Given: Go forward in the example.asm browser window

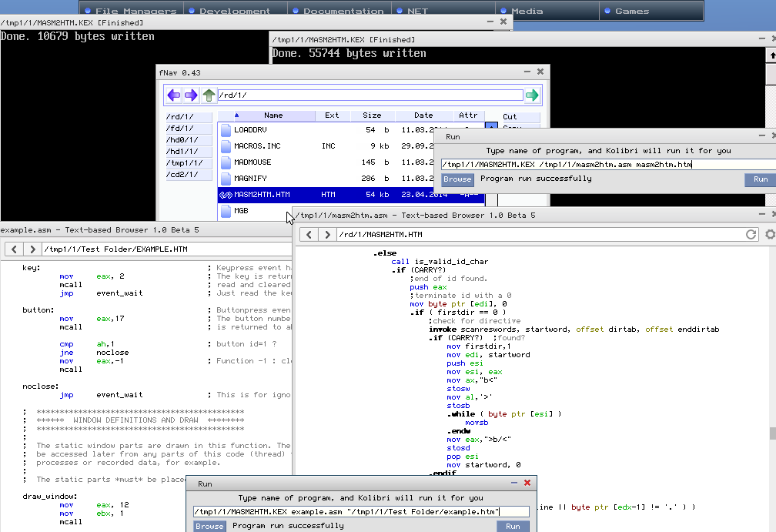Looking at the screenshot, I should coord(32,249).
